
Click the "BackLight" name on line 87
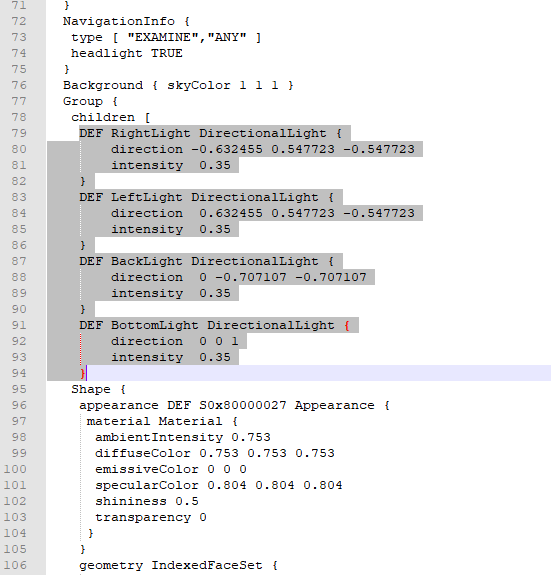(147, 261)
